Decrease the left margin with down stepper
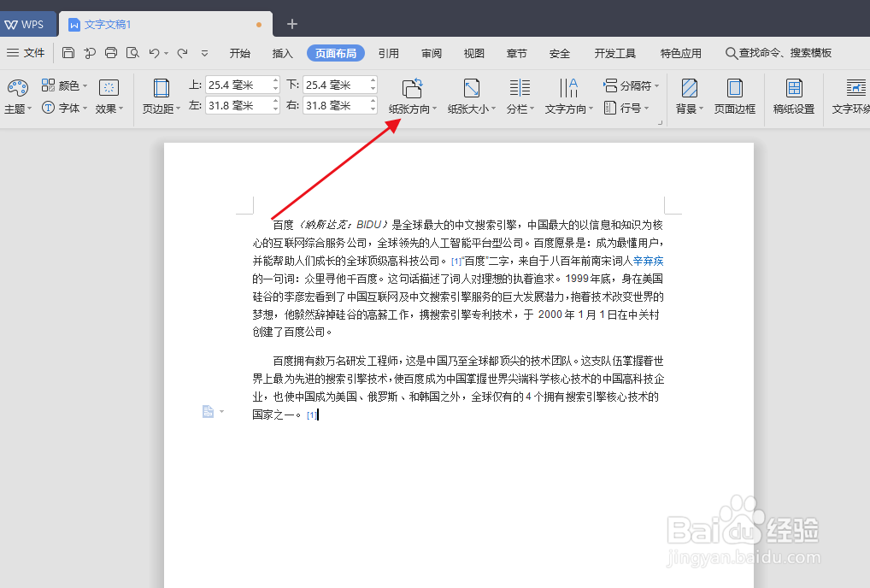The width and height of the screenshot is (870, 588). [x=275, y=110]
